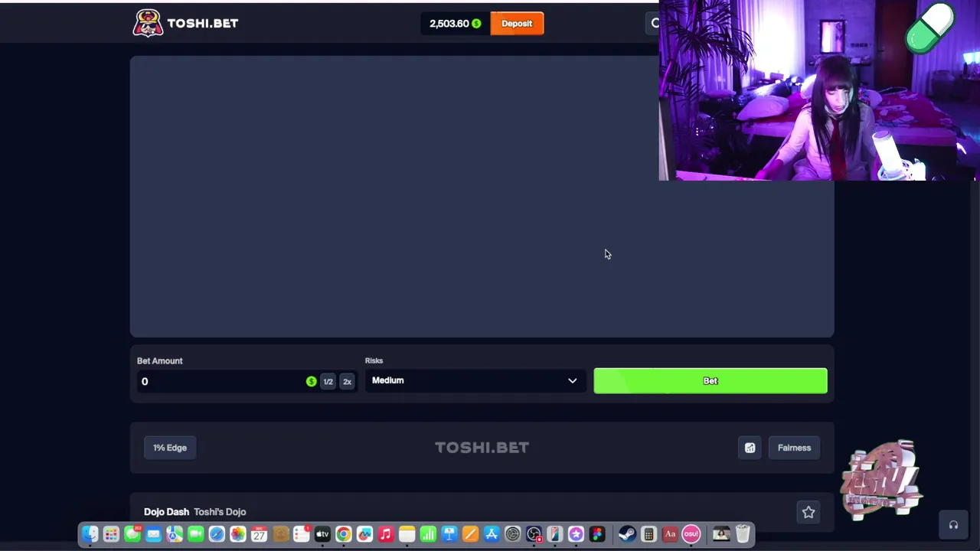Open Keynote from the Dock
The width and height of the screenshot is (980, 551).
click(449, 533)
